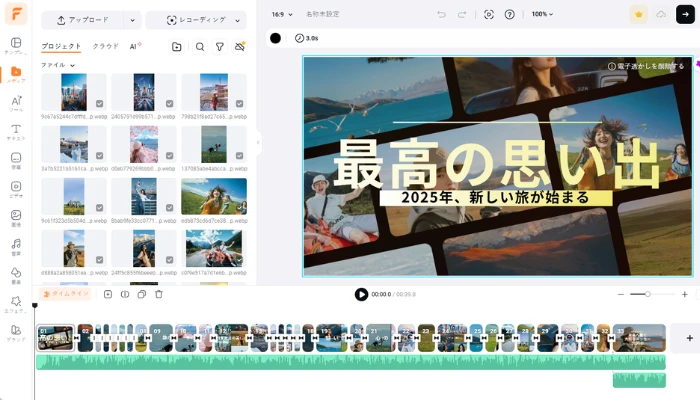Play the video preview

(x=361, y=294)
